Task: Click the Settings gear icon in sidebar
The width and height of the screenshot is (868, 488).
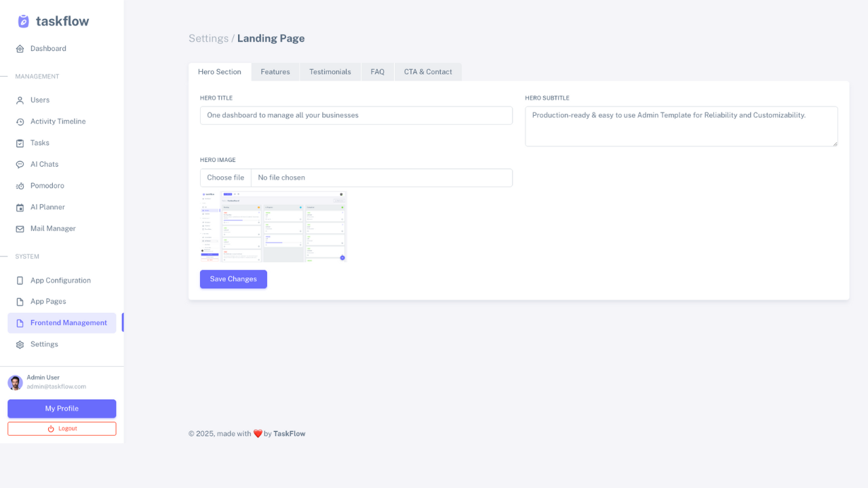Action: (20, 344)
